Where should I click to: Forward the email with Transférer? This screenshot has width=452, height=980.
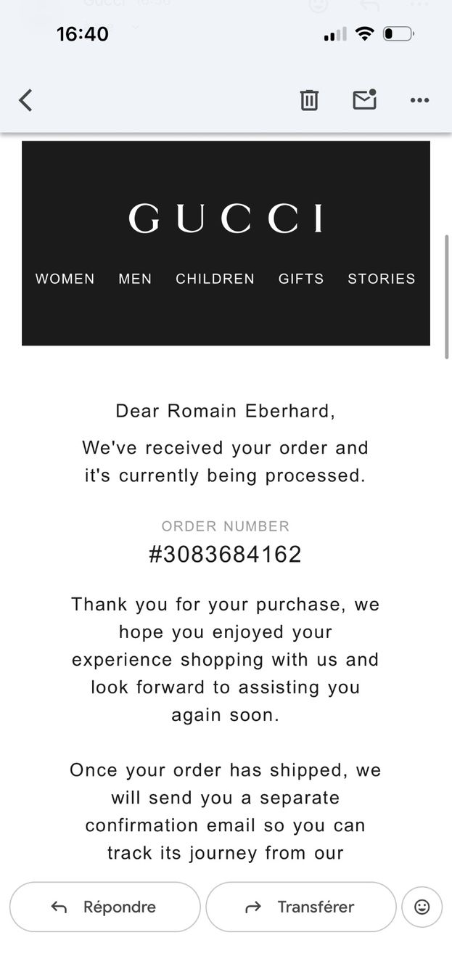click(x=301, y=907)
